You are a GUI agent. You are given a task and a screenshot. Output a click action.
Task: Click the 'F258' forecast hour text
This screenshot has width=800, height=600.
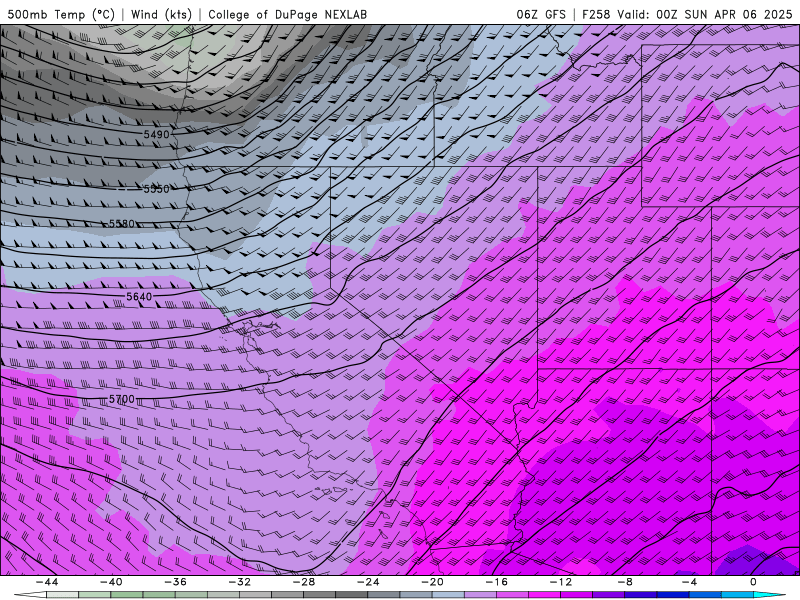tap(596, 14)
